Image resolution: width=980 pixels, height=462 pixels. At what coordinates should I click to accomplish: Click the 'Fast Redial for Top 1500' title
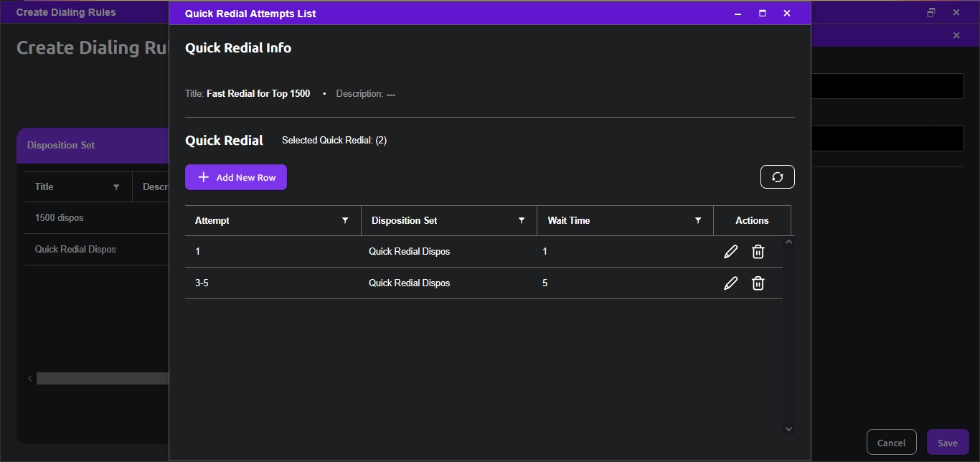(x=258, y=94)
